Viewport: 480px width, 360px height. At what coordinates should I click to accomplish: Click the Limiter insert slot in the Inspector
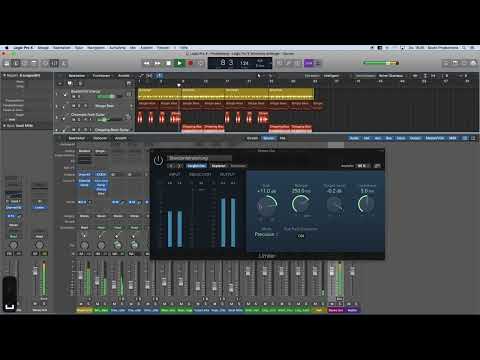click(x=39, y=207)
